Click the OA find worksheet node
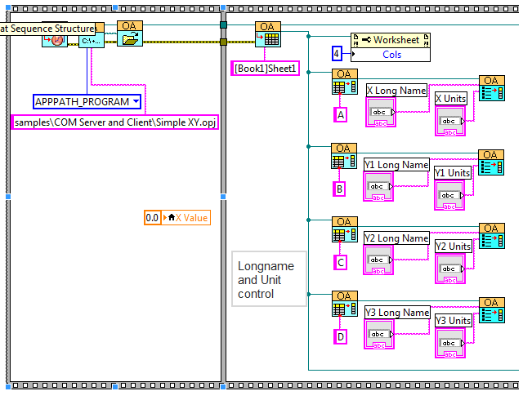This screenshot has height=400, width=532. click(x=267, y=34)
